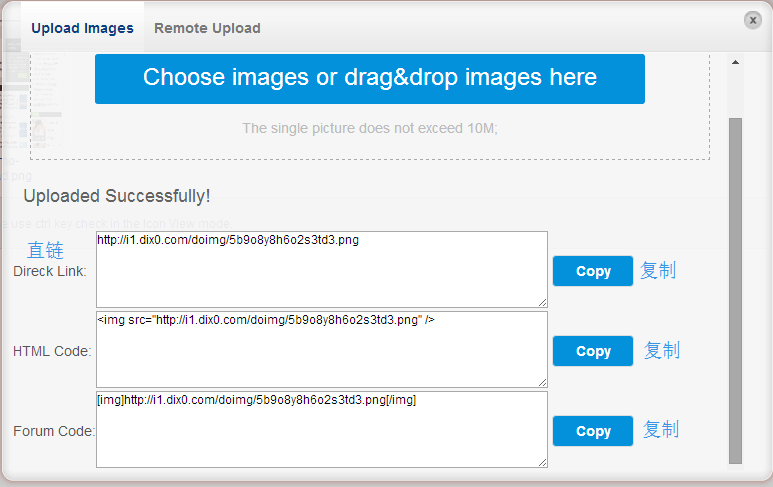Click the 直链 label above Direck Link

click(x=45, y=250)
